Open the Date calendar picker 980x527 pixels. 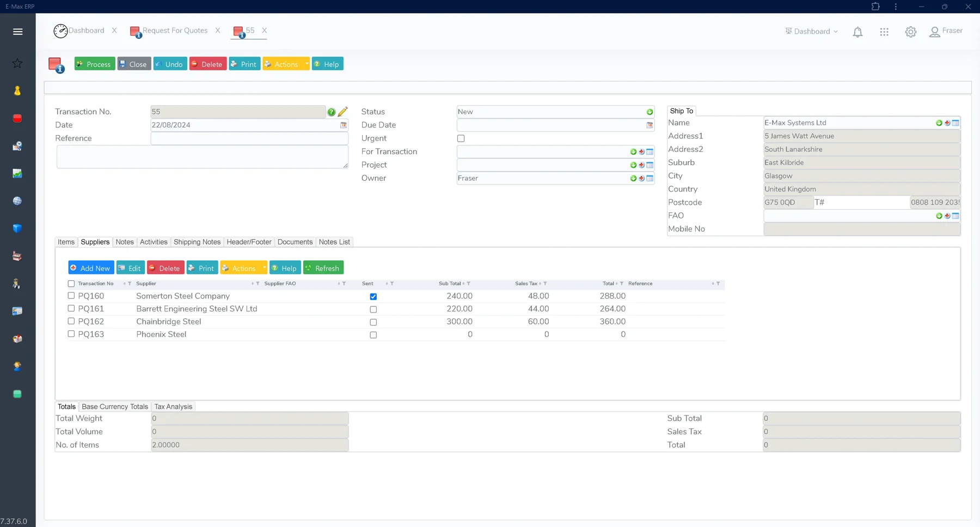(344, 125)
